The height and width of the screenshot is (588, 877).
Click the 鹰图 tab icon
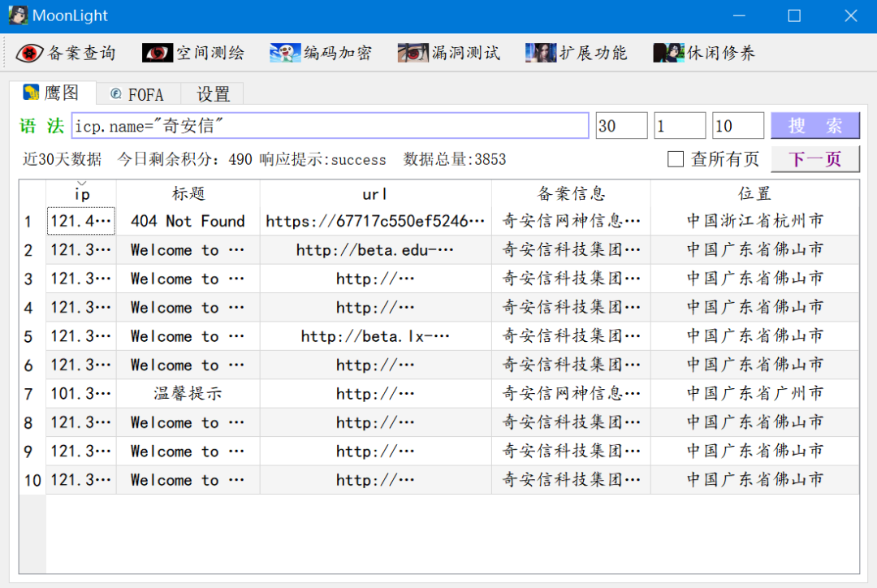(x=31, y=93)
